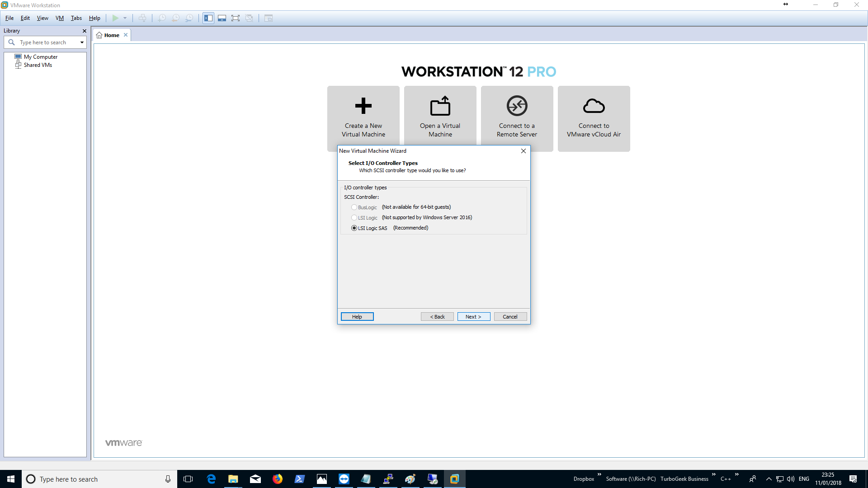868x488 pixels.
Task: Click the taskbar Cortana search box
Action: (99, 479)
